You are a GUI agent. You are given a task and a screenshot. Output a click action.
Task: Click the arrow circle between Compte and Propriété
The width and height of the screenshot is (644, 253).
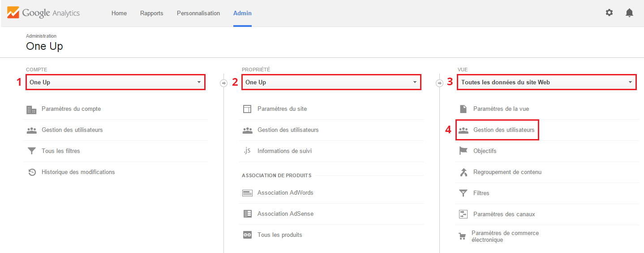coord(223,83)
